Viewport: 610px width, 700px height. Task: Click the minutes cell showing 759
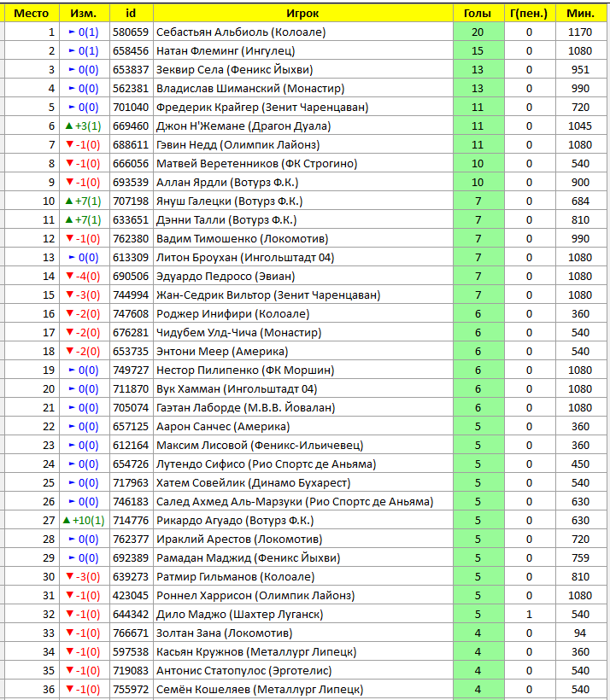pyautogui.click(x=580, y=558)
